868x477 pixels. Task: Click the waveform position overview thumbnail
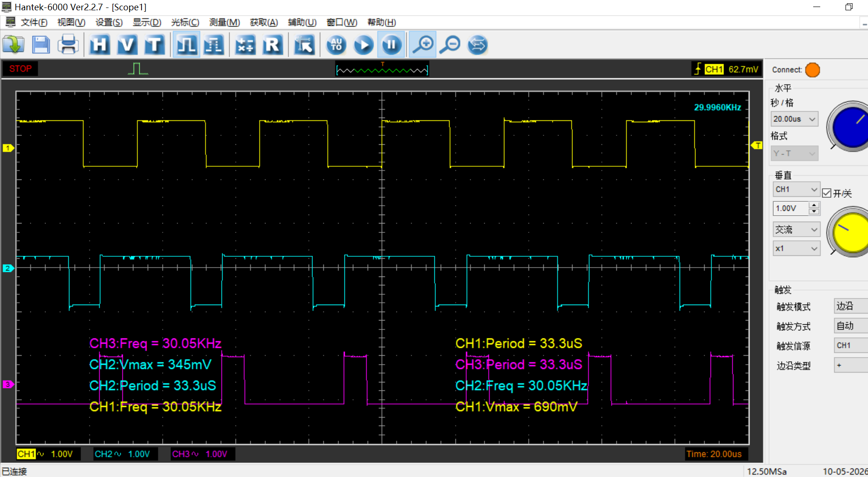382,69
